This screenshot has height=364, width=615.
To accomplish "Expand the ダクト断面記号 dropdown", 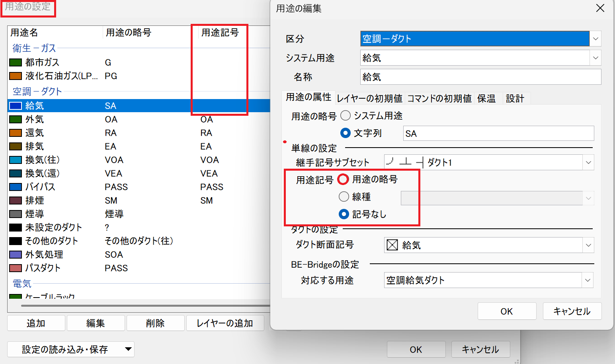I will pos(588,245).
